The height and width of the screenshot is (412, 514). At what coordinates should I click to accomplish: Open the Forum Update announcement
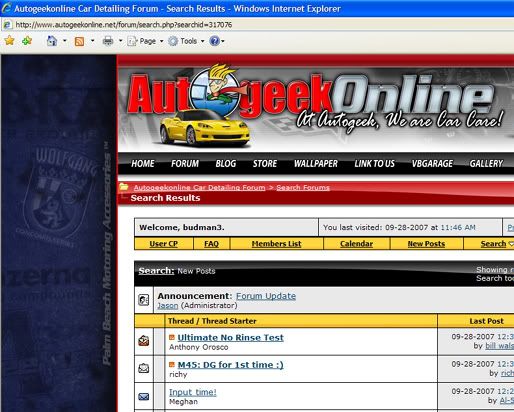pyautogui.click(x=266, y=296)
